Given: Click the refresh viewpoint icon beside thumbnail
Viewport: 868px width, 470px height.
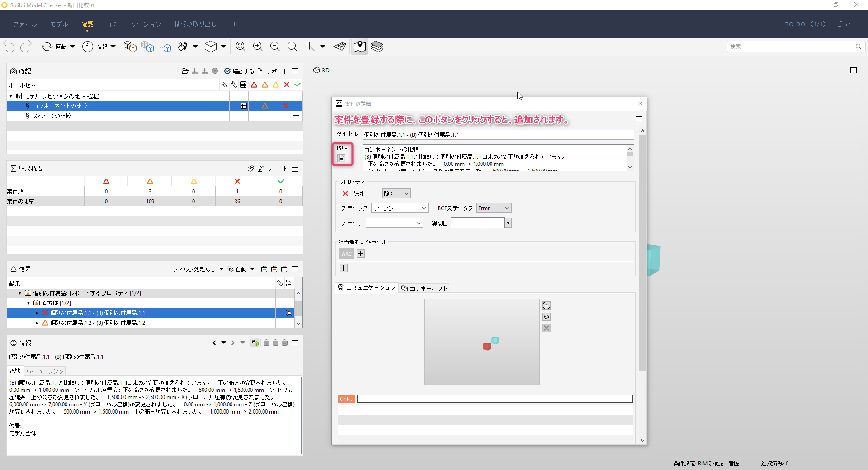Looking at the screenshot, I should 547,317.
